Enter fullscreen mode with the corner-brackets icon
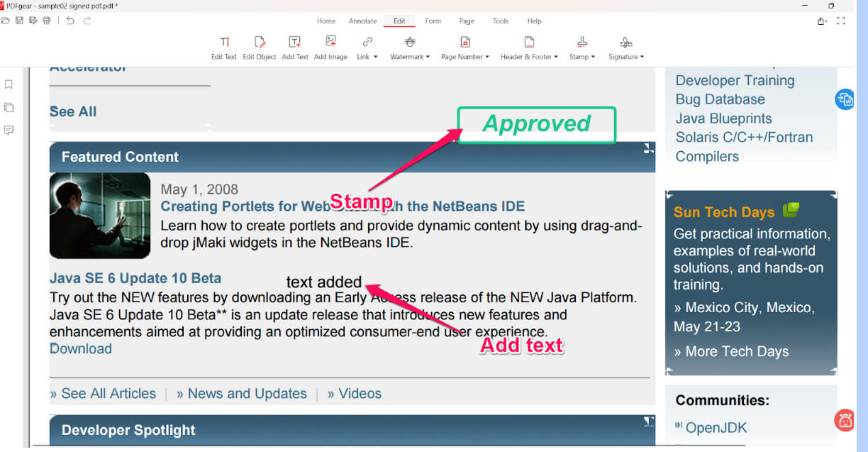The width and height of the screenshot is (868, 452). (841, 21)
